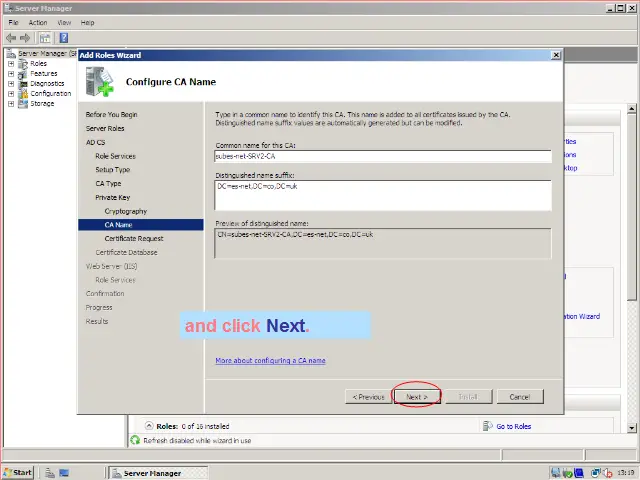Click the Cancel button
Viewport: 640px width, 480px height.
pos(519,397)
